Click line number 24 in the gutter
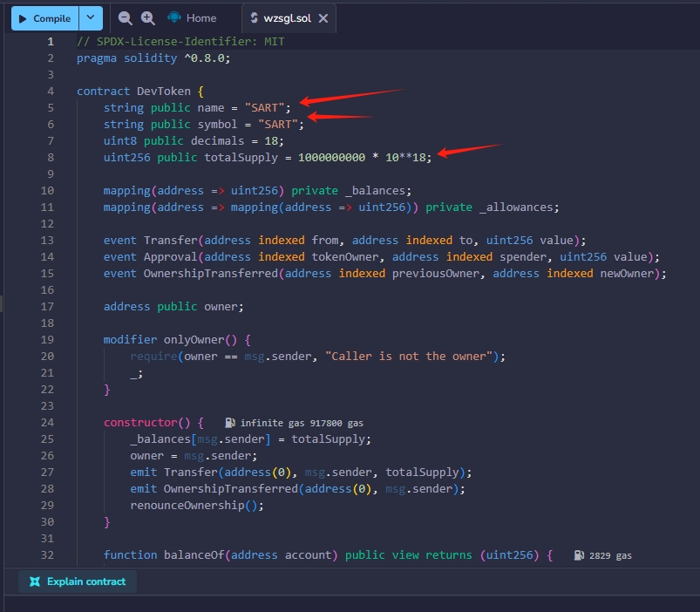The image size is (700, 612). coord(48,423)
